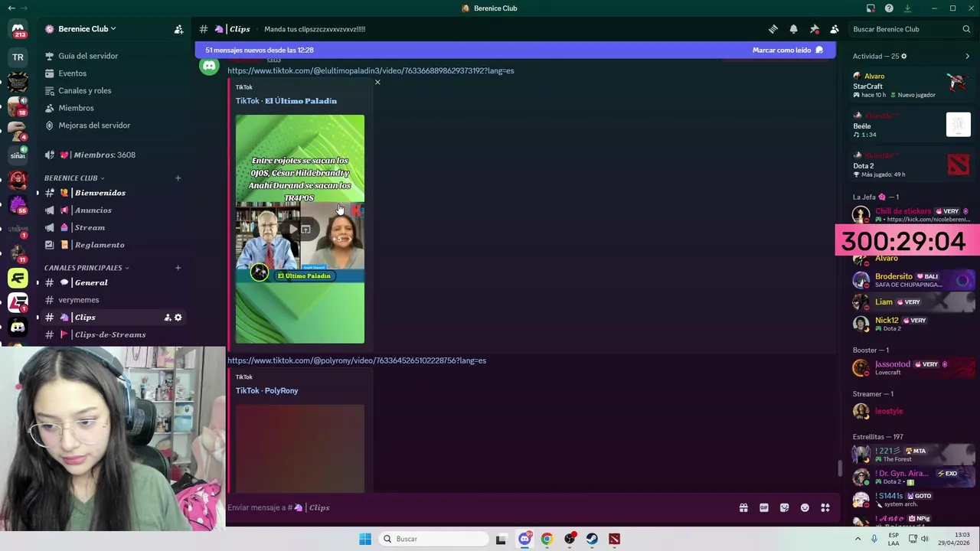Open leostyle streamer profile
Screen dimensions: 980x551
(x=913, y=411)
